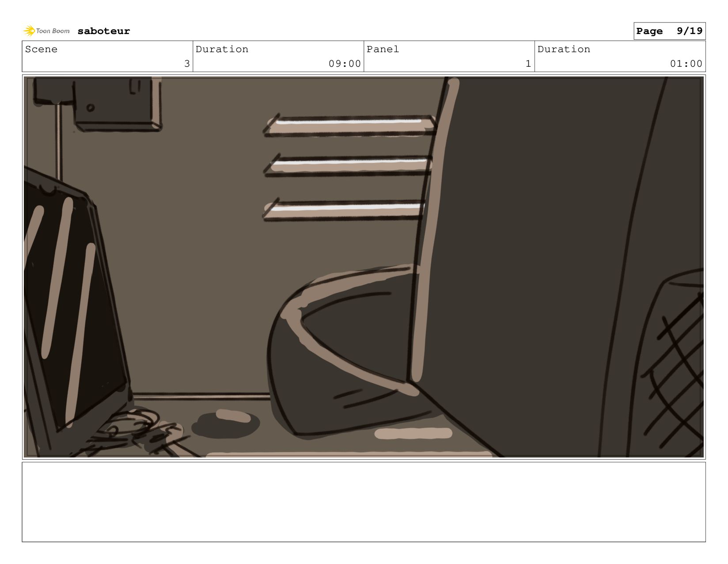This screenshot has width=728, height=564.
Task: Click the 'Scene' header label
Action: 41,49
